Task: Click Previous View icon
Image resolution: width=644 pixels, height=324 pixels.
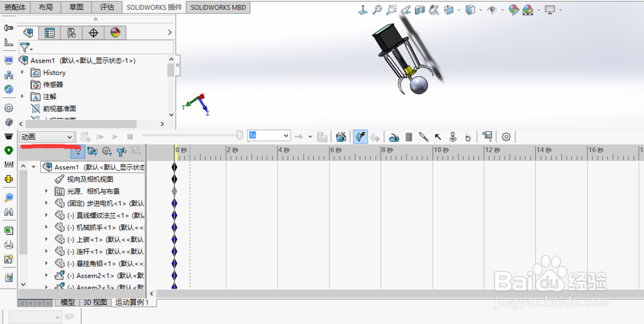Action: [406, 10]
